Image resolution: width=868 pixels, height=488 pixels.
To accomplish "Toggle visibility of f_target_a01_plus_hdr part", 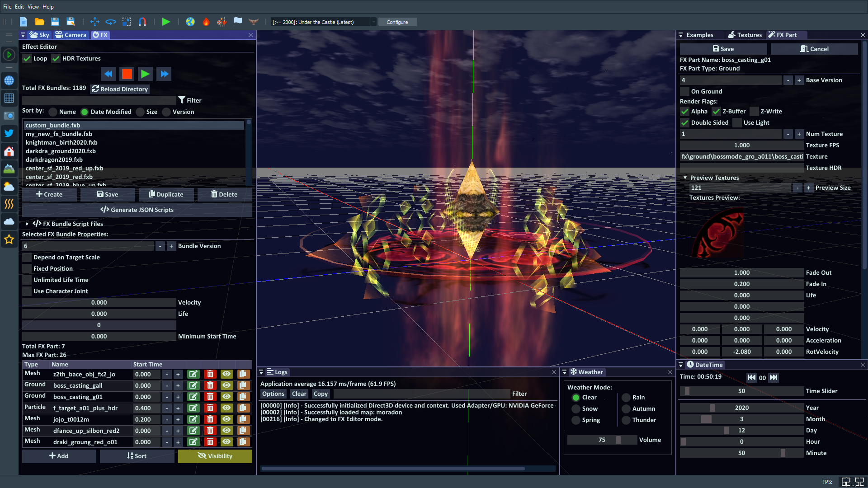I will [x=226, y=408].
